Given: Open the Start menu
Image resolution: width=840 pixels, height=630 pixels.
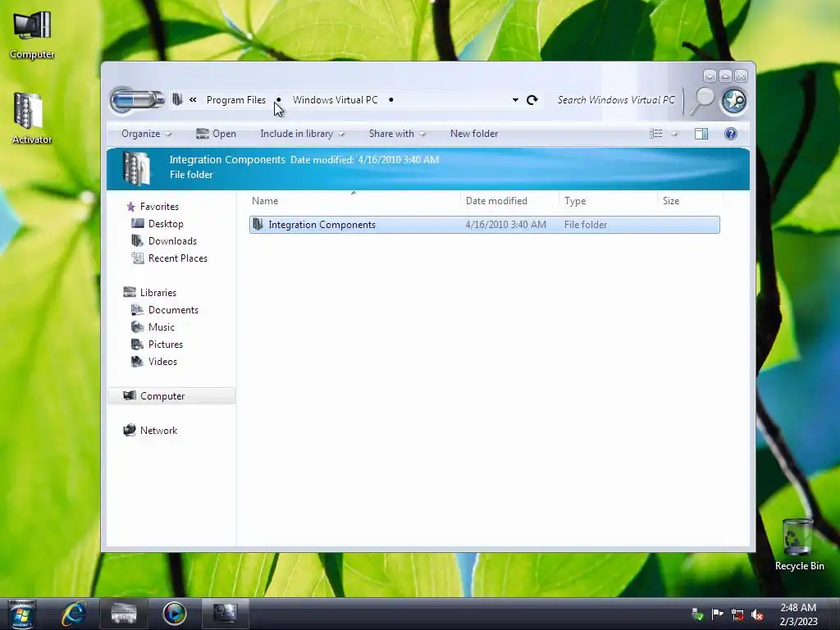Looking at the screenshot, I should [x=21, y=614].
